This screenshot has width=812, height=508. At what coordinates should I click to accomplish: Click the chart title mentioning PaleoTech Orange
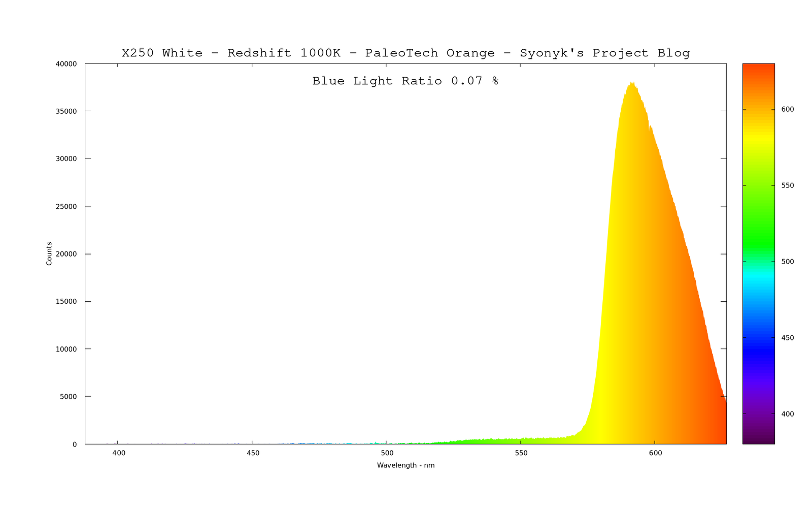pos(405,53)
